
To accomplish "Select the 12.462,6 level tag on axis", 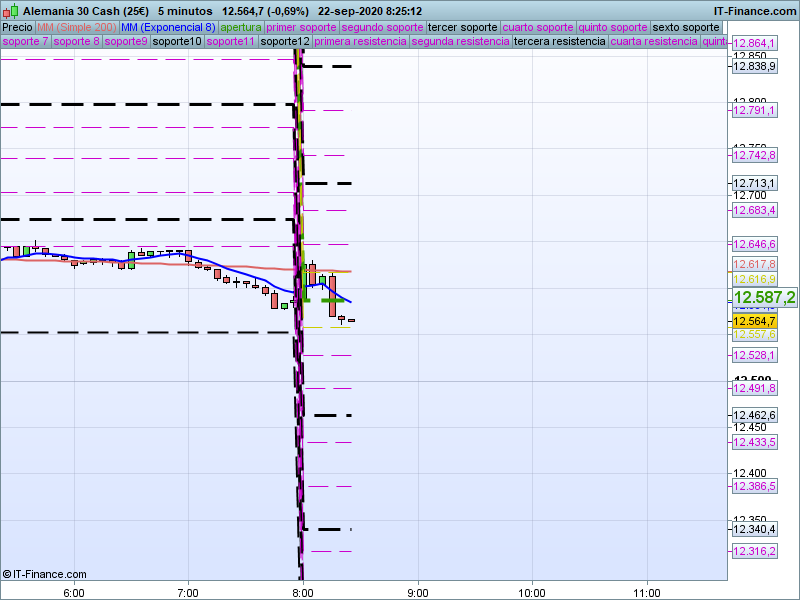I will [755, 415].
